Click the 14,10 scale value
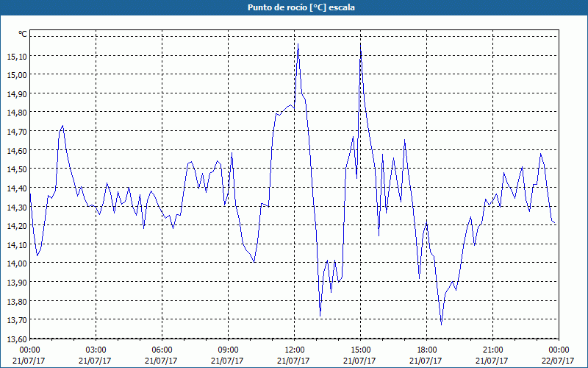Screen dimensions: 588x368 (17, 244)
